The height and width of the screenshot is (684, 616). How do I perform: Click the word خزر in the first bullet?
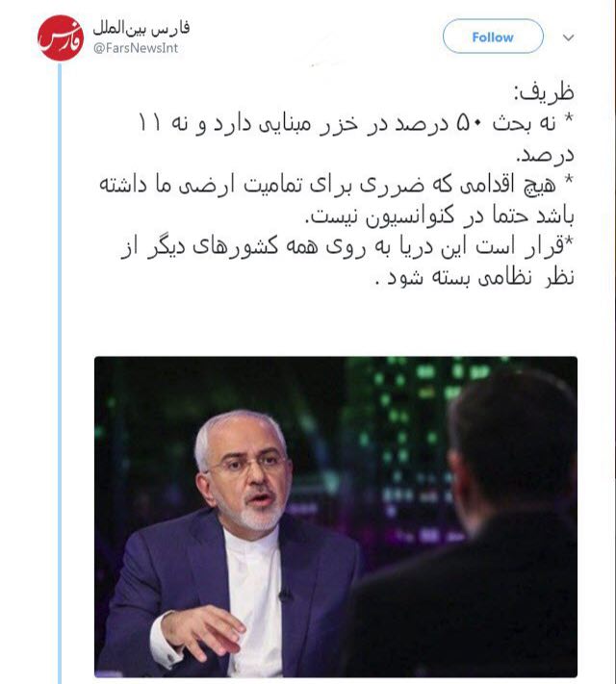click(x=339, y=123)
